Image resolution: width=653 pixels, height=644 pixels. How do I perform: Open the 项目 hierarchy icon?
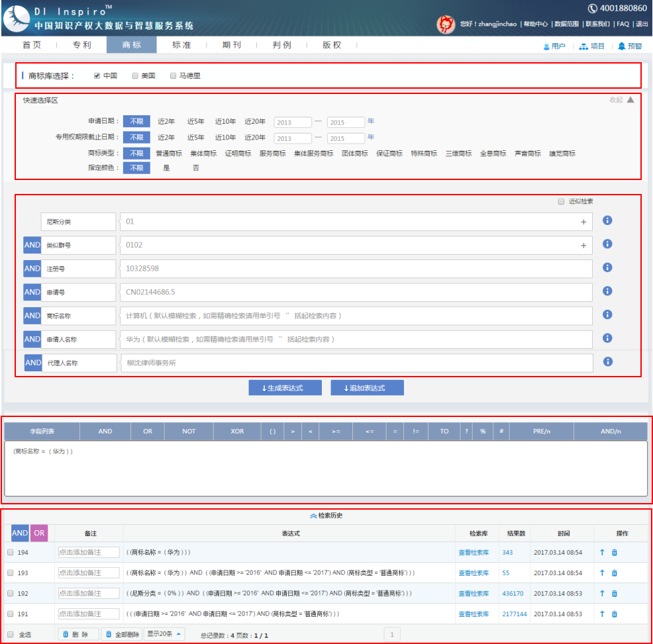click(x=583, y=46)
